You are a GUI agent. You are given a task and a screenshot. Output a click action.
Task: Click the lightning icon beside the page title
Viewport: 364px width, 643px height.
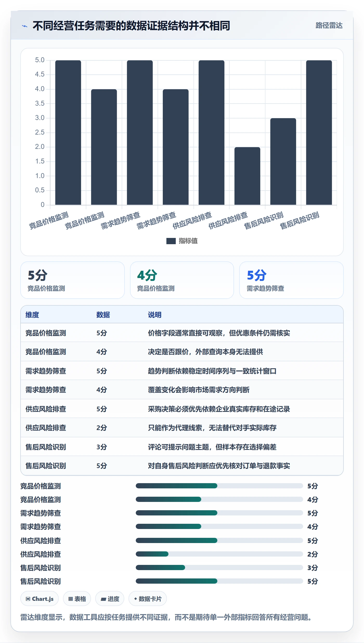(x=25, y=26)
